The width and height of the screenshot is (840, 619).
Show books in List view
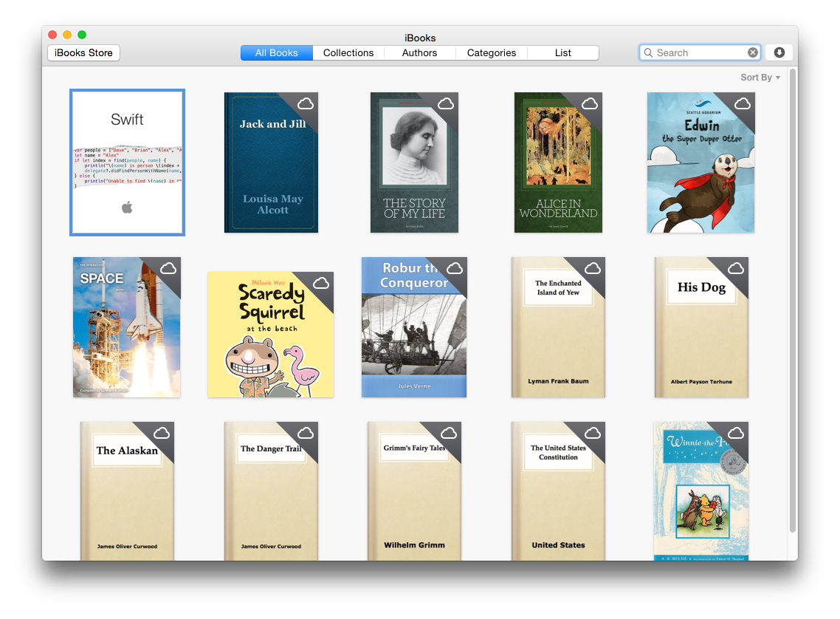click(563, 52)
